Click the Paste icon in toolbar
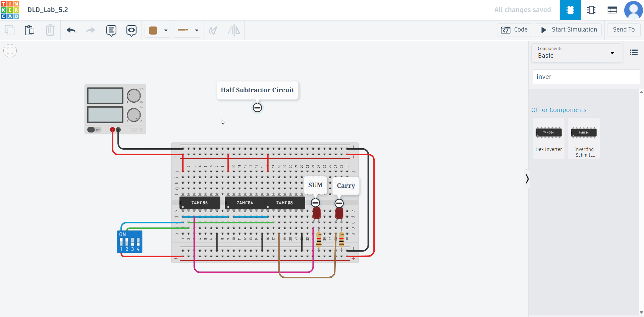644x317 pixels. [x=30, y=30]
